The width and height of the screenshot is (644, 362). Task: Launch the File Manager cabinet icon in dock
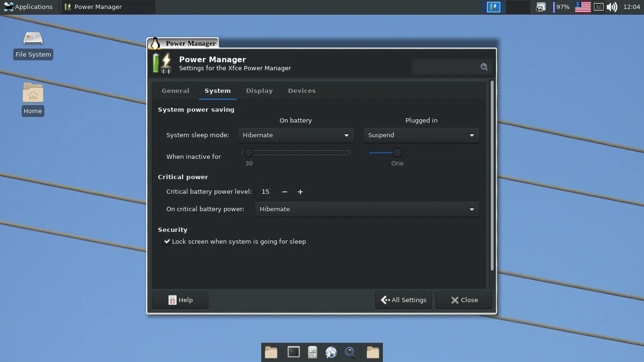click(313, 352)
